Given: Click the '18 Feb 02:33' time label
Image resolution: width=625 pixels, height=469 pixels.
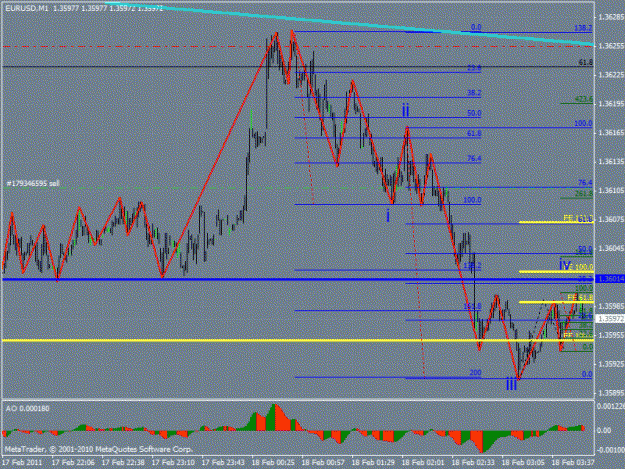Looking at the screenshot, I should point(473,463).
